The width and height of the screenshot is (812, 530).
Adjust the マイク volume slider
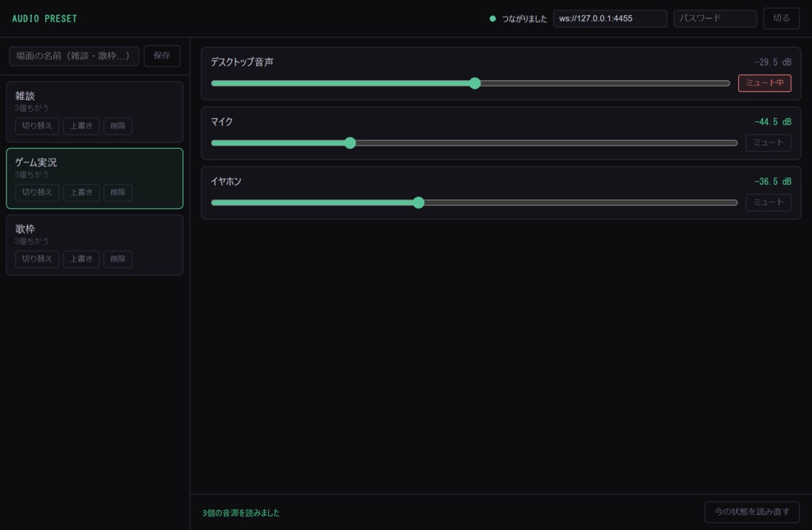tap(474, 143)
